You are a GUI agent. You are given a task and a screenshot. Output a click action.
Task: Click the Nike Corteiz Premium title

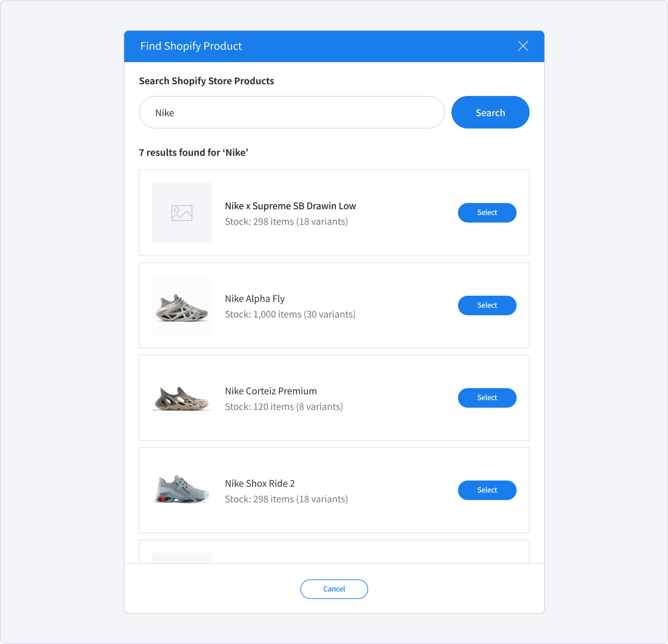[x=271, y=391]
